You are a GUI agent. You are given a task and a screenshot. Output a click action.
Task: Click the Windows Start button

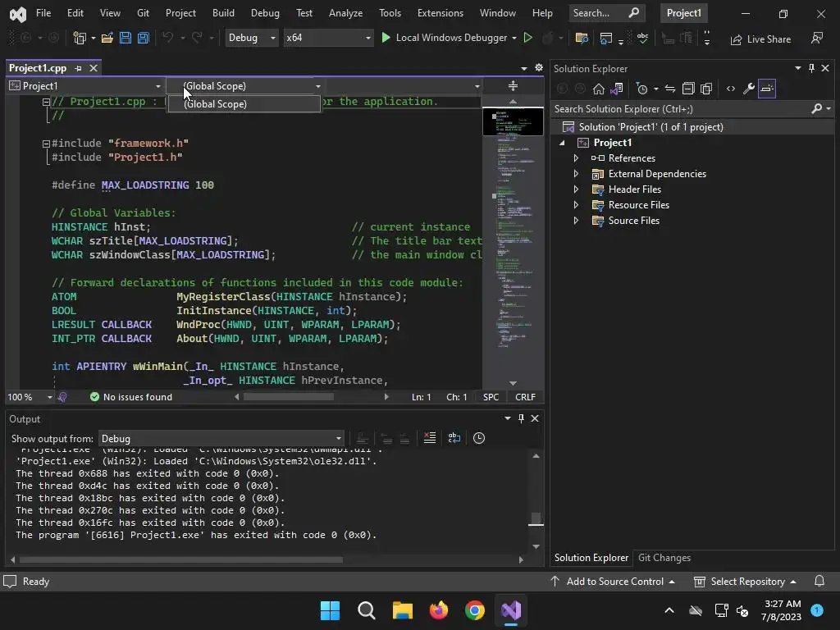coord(330,610)
